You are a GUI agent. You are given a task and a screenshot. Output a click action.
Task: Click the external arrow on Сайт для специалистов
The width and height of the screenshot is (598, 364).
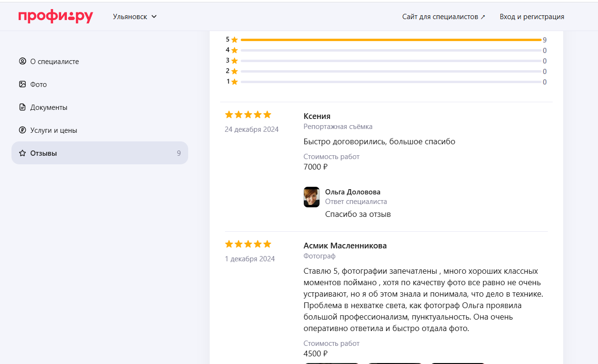click(483, 17)
